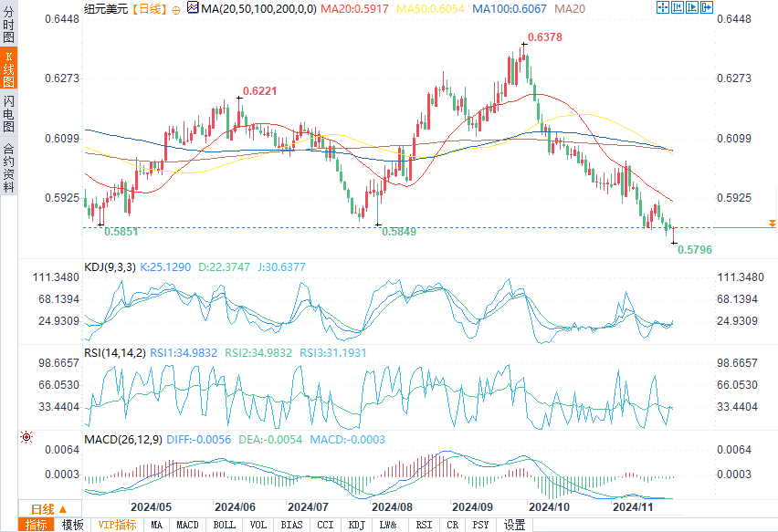The width and height of the screenshot is (778, 532).
Task: Click the D:22.3747 value
Action: [x=224, y=267]
